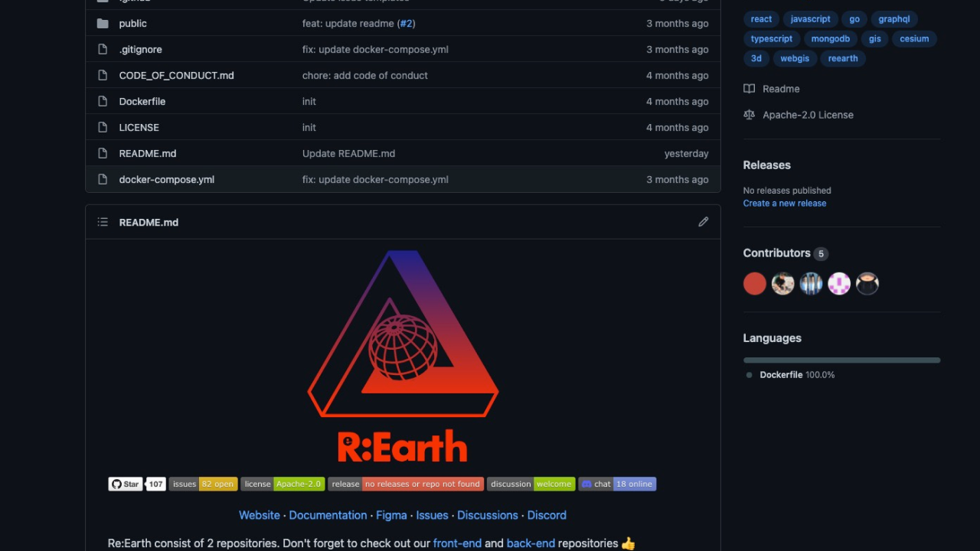This screenshot has height=551, width=980.
Task: Click the file icon beside LICENSE
Action: (x=103, y=128)
